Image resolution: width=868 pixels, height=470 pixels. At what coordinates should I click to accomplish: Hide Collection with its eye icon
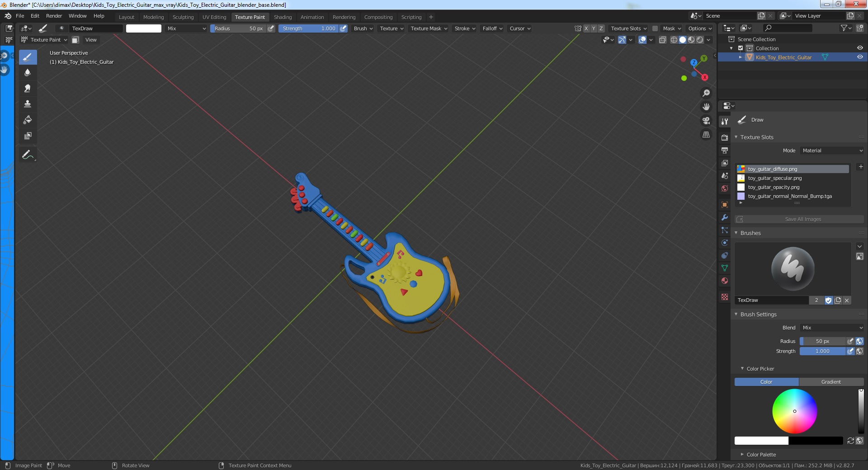tap(859, 48)
